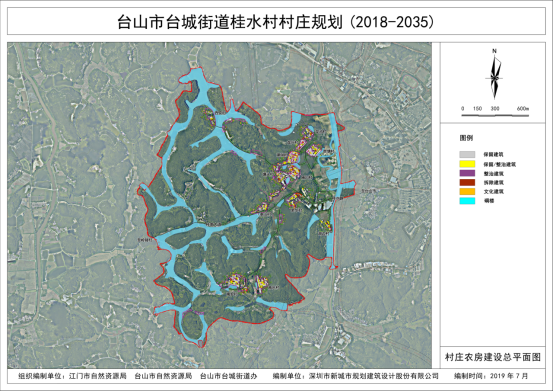
Task: Click the gray legend swatch at top
Action: click(467, 155)
